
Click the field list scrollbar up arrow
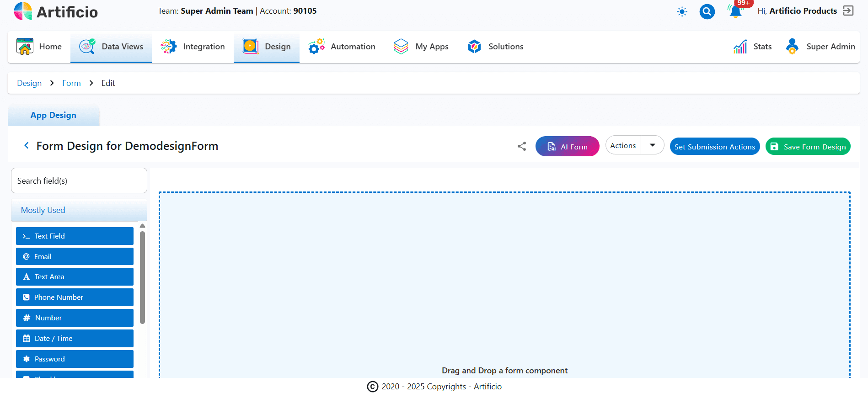[x=142, y=226]
